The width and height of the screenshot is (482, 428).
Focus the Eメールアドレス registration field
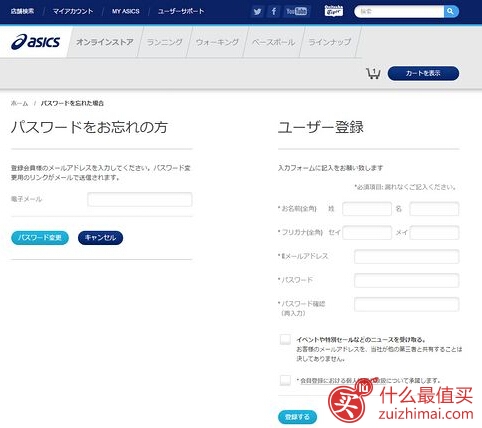click(x=407, y=256)
